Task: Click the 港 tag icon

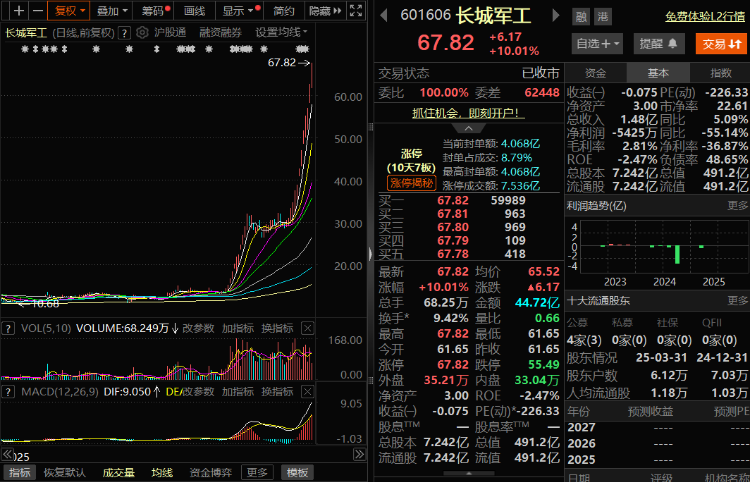Action: click(603, 17)
